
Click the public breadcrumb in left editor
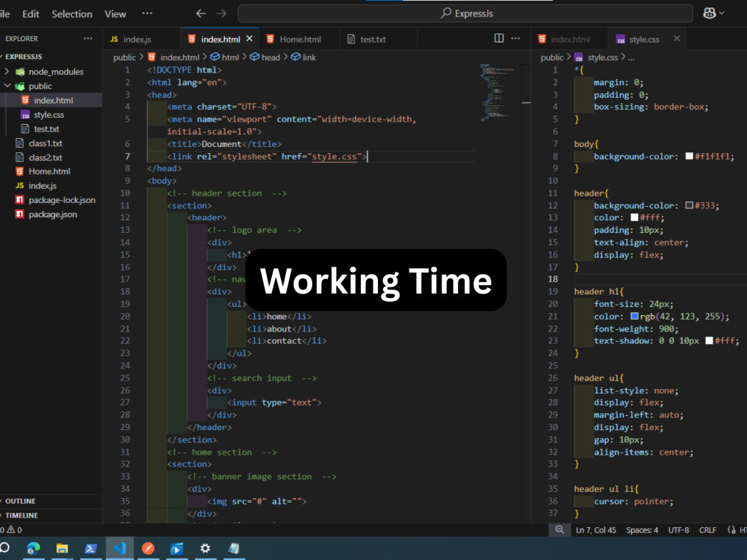(x=124, y=57)
